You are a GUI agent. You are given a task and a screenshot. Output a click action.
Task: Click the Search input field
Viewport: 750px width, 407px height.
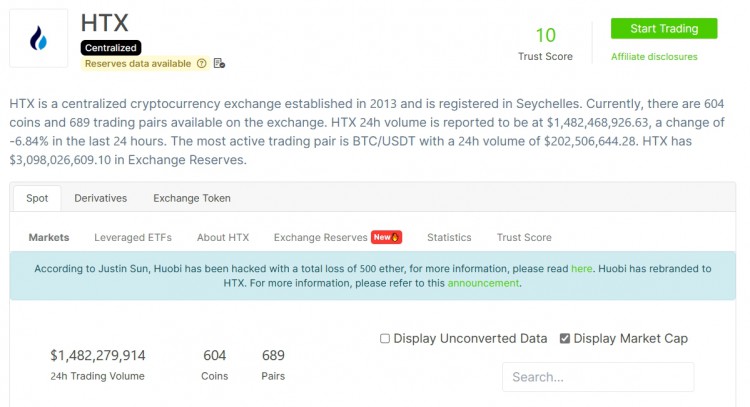point(597,377)
